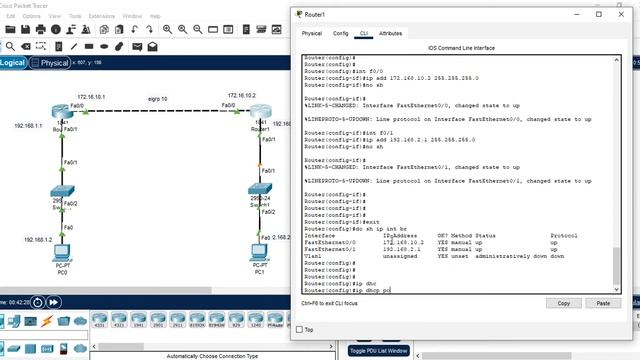Open the custom devices dialog icon
Image resolution: width=640 pixels, height=360 pixels.
pyautogui.click(x=228, y=29)
